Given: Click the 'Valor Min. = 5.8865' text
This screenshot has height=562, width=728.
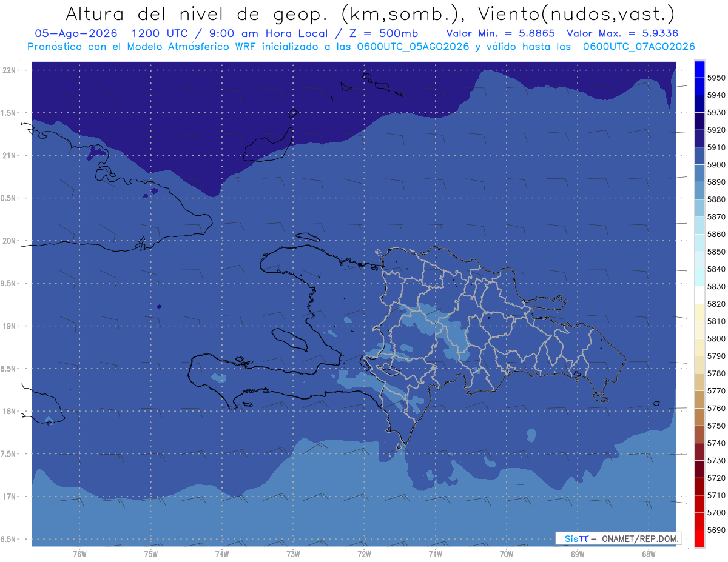Looking at the screenshot, I should (x=500, y=33).
